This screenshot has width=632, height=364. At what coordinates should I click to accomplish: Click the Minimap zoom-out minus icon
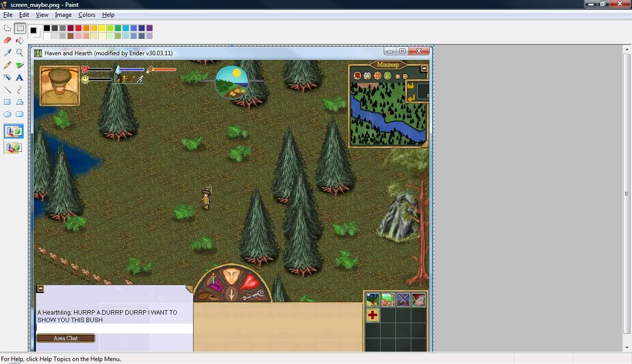click(405, 76)
